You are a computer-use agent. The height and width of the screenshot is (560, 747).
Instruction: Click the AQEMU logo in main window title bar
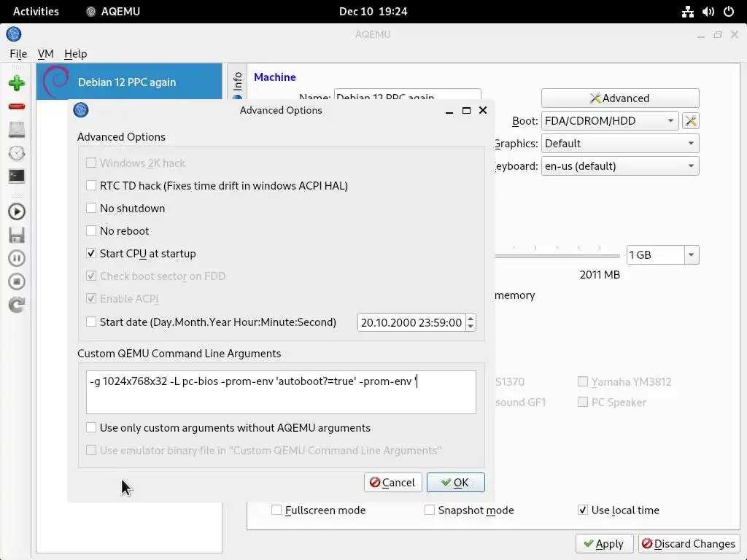14,34
